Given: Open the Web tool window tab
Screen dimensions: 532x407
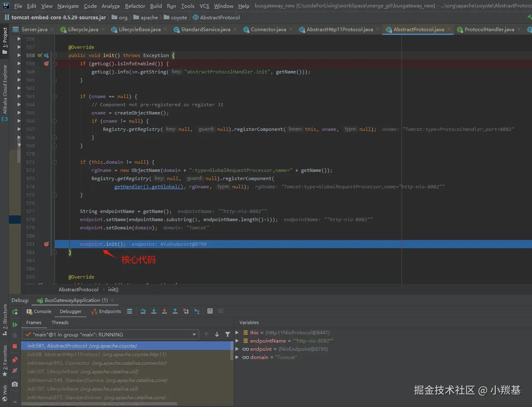Looking at the screenshot, I should pos(5,393).
